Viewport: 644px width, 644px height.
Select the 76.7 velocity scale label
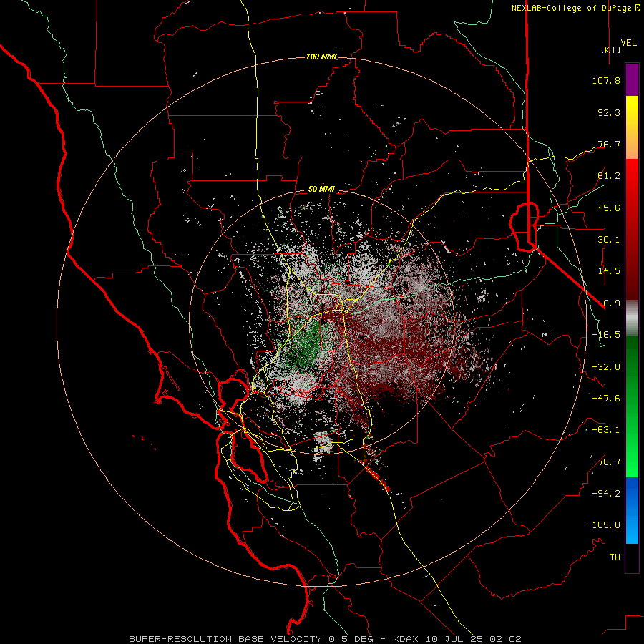coord(609,144)
